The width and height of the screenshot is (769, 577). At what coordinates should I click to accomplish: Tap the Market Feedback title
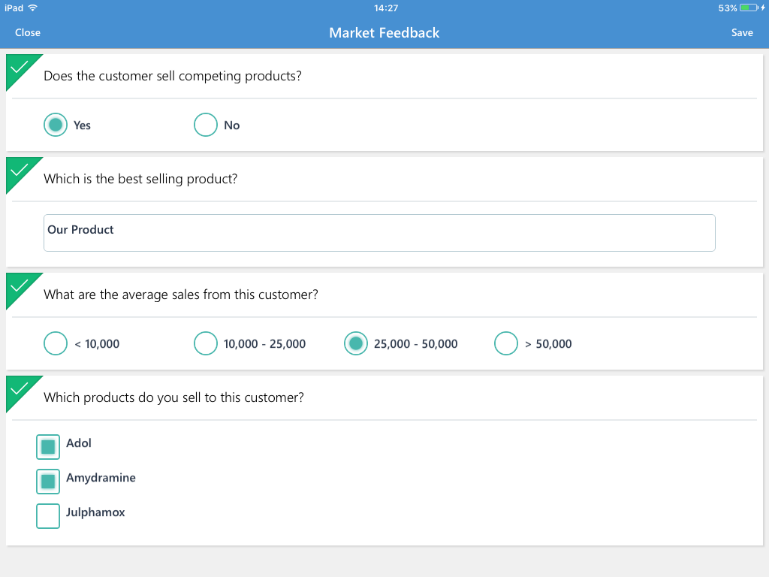384,33
